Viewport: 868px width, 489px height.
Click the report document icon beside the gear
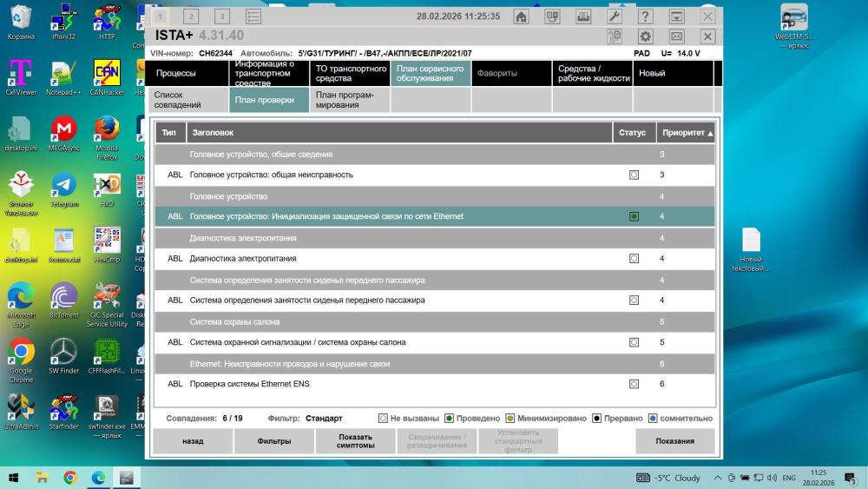click(x=615, y=37)
